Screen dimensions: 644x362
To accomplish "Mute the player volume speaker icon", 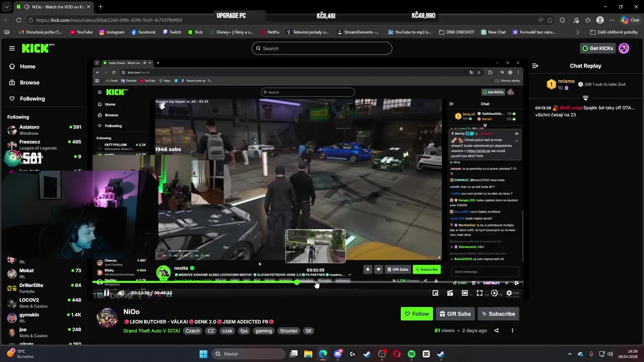I will click(121, 293).
